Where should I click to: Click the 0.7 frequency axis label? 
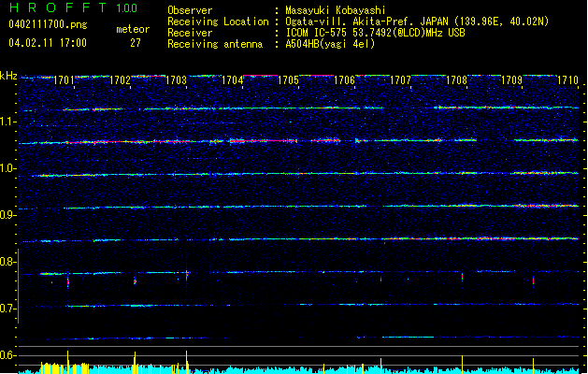coord(8,309)
